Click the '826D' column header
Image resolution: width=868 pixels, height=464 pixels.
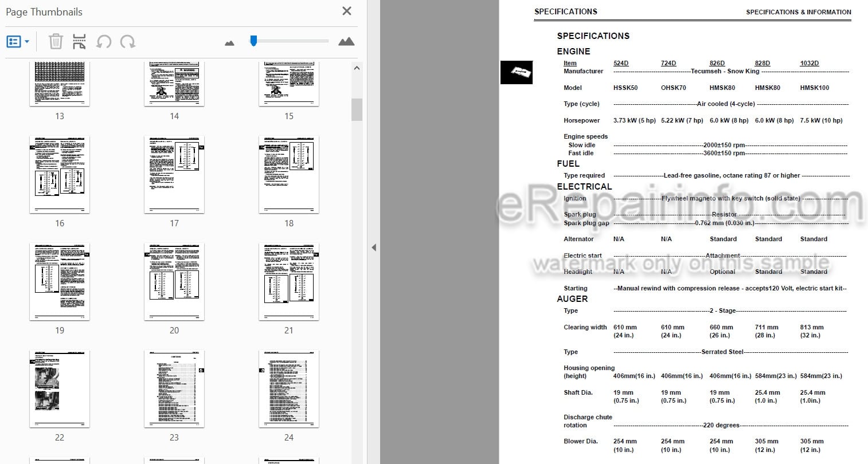tap(717, 63)
